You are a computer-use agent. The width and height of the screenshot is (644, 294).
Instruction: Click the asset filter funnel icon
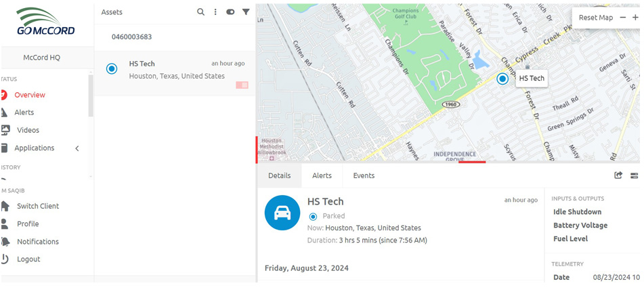(x=246, y=12)
